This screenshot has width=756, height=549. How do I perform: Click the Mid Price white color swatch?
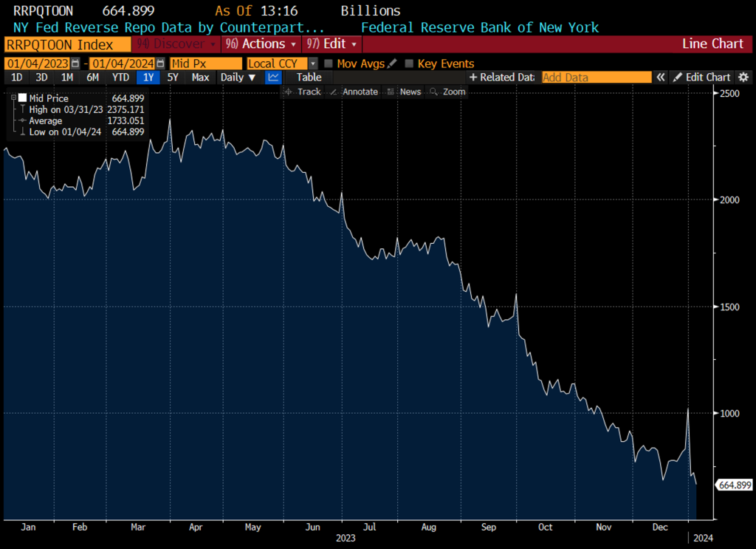(23, 98)
